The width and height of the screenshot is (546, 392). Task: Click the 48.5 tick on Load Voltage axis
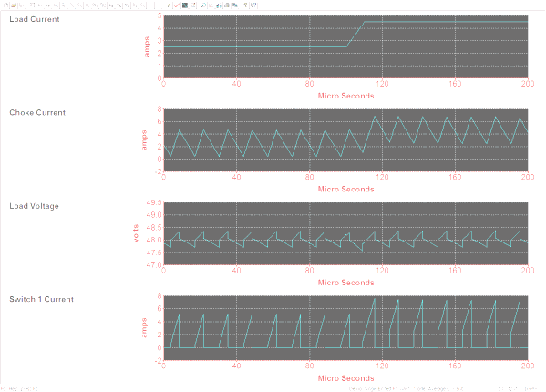pyautogui.click(x=154, y=227)
